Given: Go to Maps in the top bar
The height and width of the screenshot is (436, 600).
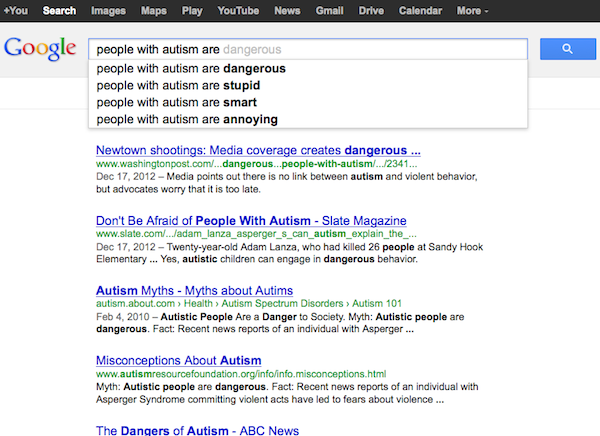Looking at the screenshot, I should 154,11.
